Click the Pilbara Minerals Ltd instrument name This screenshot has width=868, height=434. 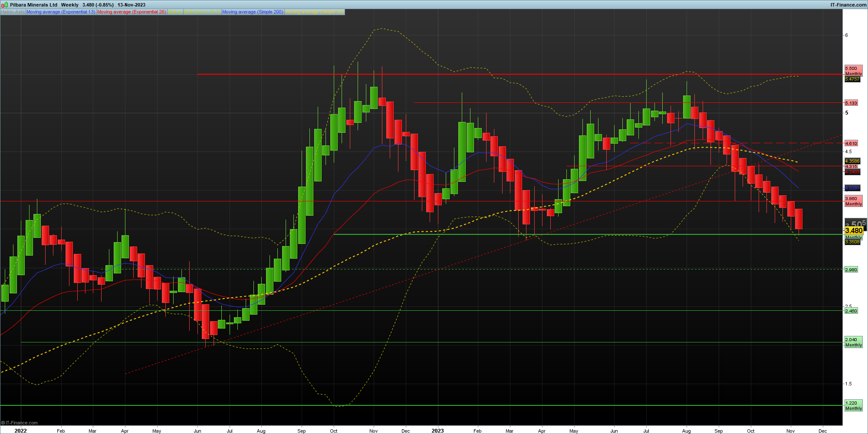pyautogui.click(x=34, y=5)
